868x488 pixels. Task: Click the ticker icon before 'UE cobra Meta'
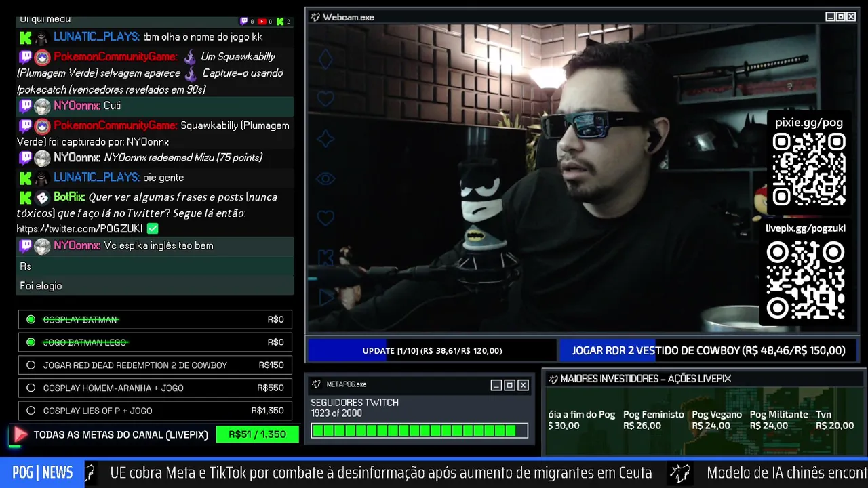[90, 473]
